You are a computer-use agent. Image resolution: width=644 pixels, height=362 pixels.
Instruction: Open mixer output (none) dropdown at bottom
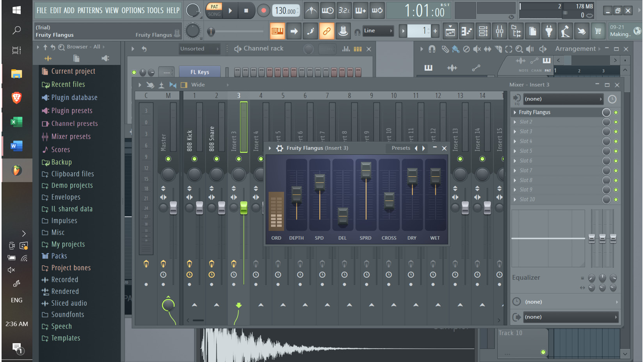click(571, 317)
